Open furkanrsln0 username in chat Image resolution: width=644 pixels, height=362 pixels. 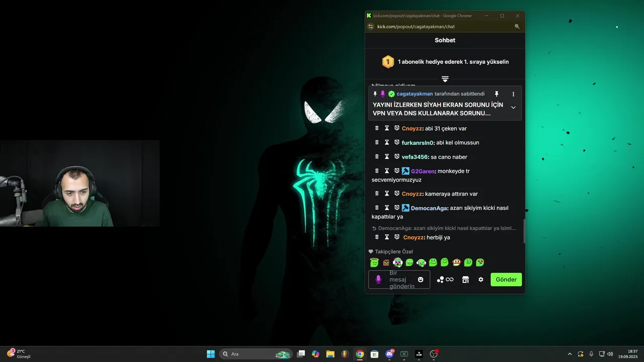coord(418,142)
